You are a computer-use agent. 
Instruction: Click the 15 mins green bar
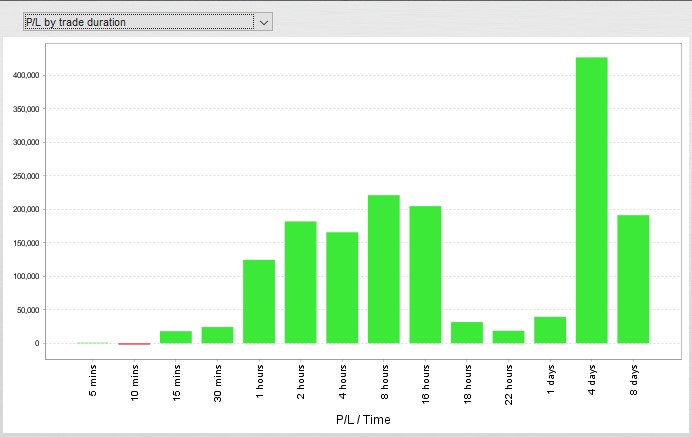176,337
